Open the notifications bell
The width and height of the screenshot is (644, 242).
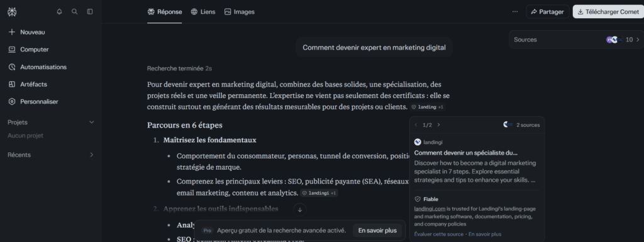[x=59, y=12]
